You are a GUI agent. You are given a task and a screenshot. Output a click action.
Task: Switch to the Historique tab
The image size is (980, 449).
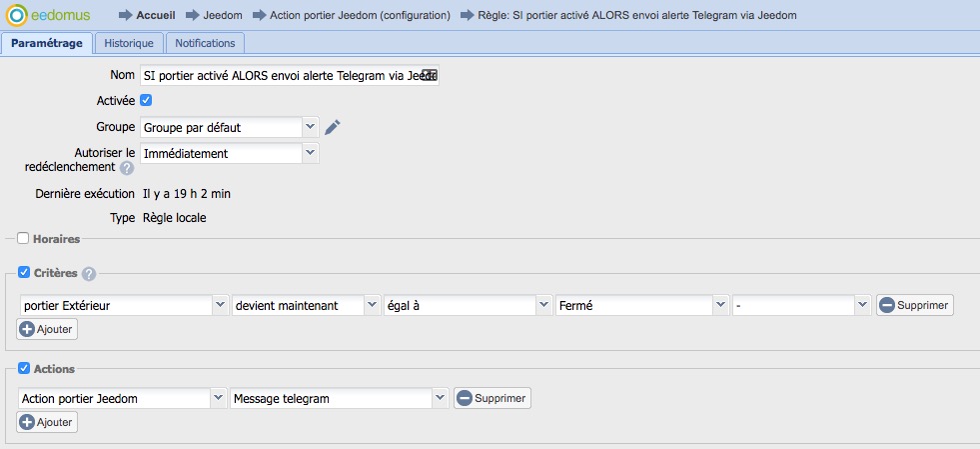(x=129, y=43)
